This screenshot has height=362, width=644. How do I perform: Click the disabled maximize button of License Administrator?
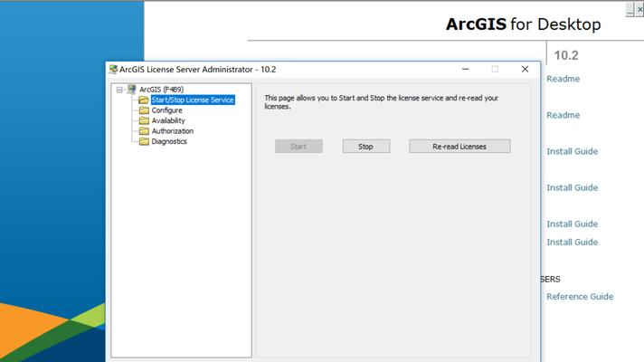click(495, 69)
